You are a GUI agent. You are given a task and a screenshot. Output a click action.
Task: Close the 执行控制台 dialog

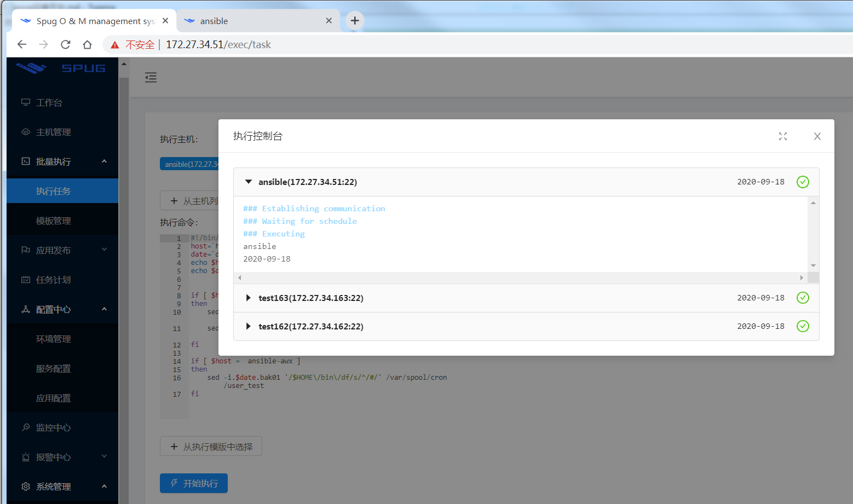pyautogui.click(x=817, y=136)
